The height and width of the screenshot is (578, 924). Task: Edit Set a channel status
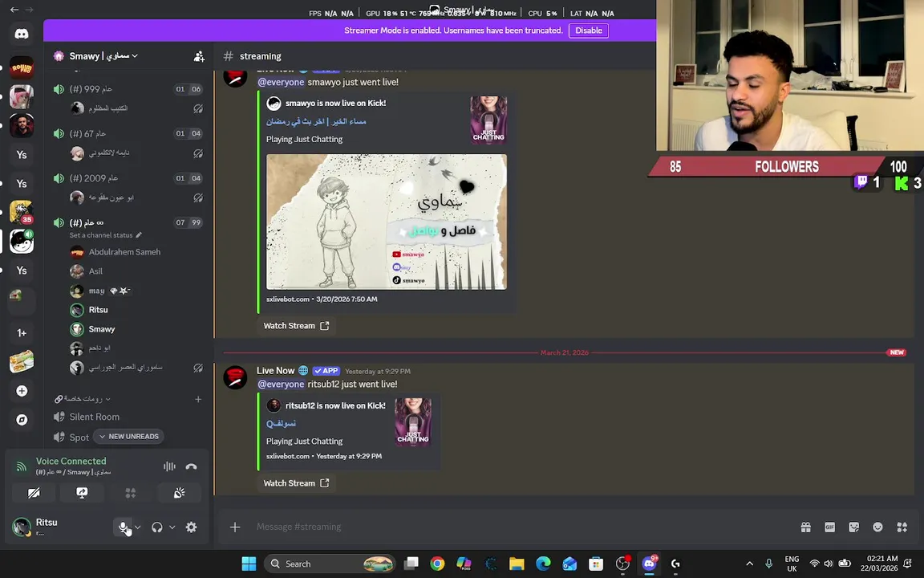tap(106, 234)
